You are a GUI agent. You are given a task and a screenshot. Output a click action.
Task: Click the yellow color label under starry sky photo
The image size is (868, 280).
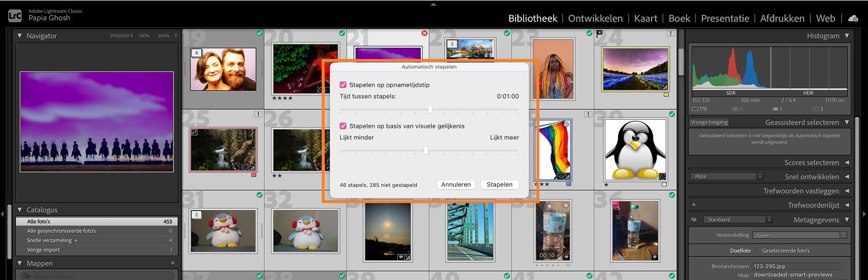(666, 95)
